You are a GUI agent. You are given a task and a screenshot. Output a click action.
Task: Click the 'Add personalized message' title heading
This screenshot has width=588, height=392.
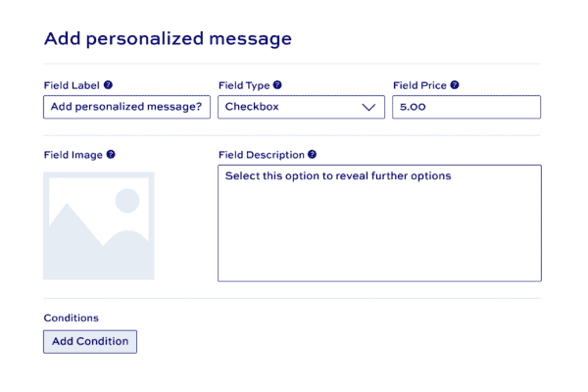(x=168, y=39)
